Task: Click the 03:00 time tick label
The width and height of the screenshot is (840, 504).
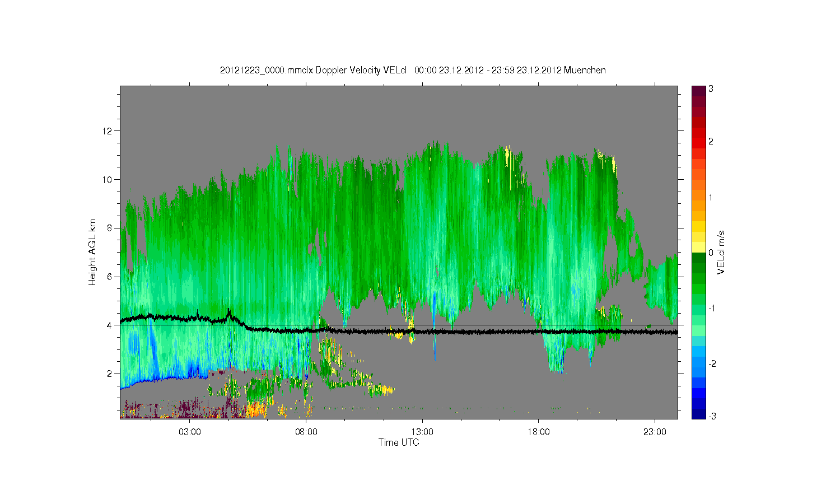Action: tap(190, 432)
